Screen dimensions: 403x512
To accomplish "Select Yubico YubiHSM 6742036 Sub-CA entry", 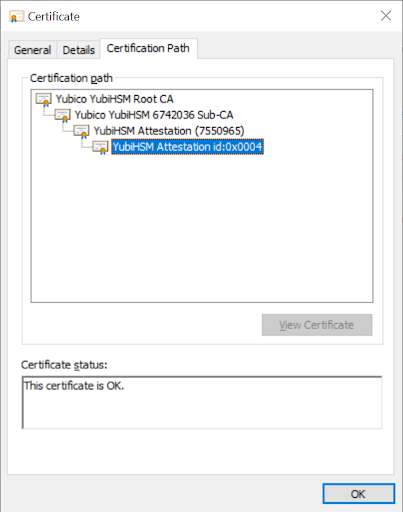I will click(x=154, y=115).
